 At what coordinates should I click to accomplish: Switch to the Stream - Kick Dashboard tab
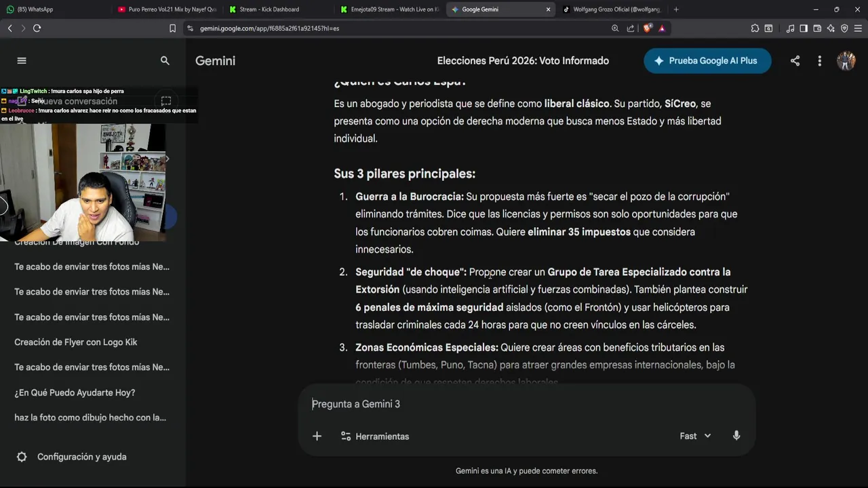coord(278,9)
